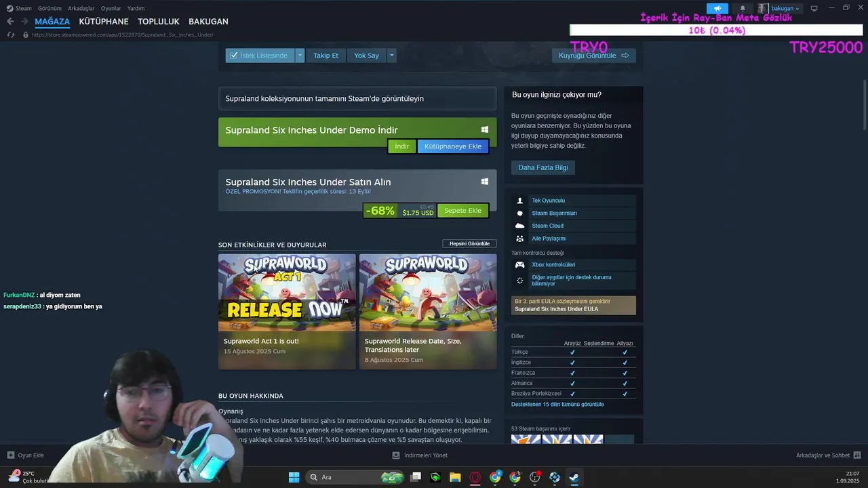868x488 pixels.
Task: Click Daha Fazla Bilgi button
Action: click(543, 167)
